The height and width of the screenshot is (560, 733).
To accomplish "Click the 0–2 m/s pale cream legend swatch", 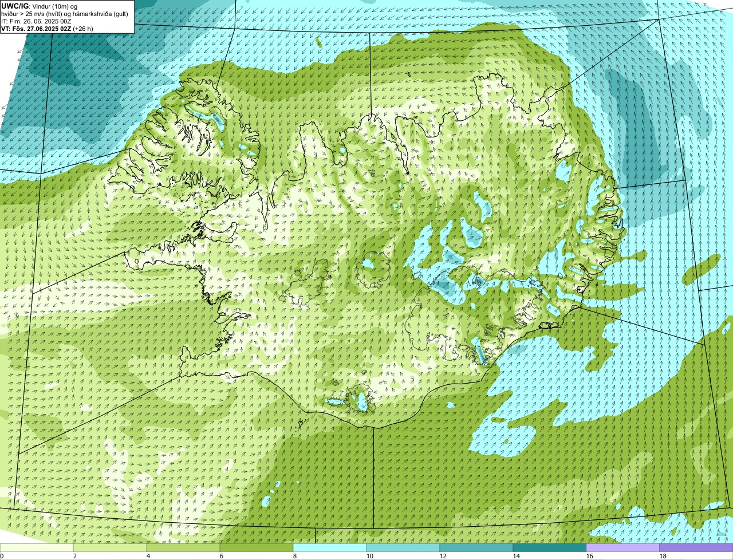I will [37, 547].
